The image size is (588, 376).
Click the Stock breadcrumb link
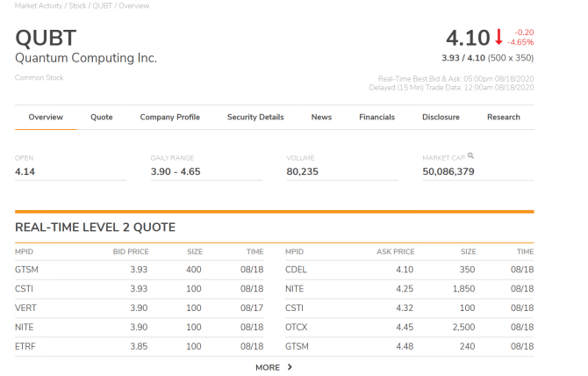77,5
